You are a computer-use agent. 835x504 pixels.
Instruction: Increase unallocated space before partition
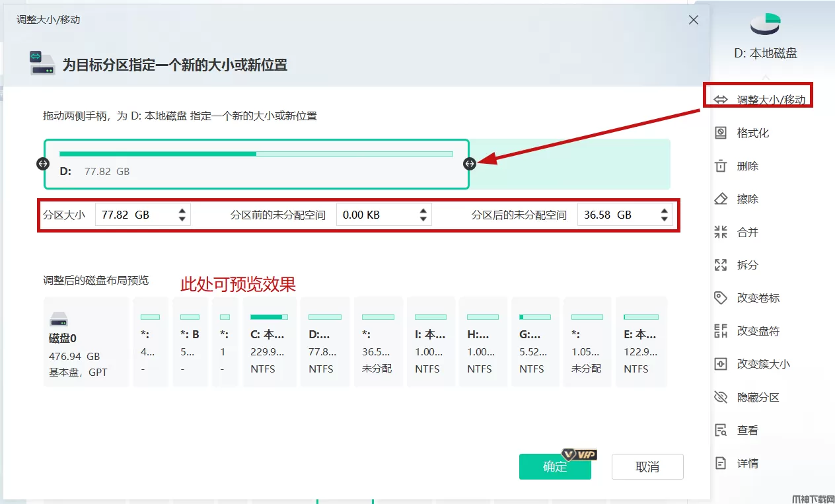(x=423, y=211)
